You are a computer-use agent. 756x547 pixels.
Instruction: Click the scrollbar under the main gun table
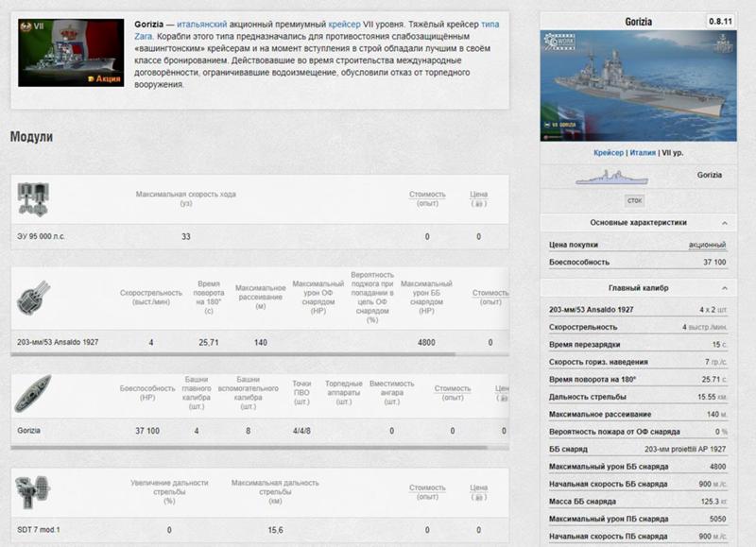coord(232,354)
